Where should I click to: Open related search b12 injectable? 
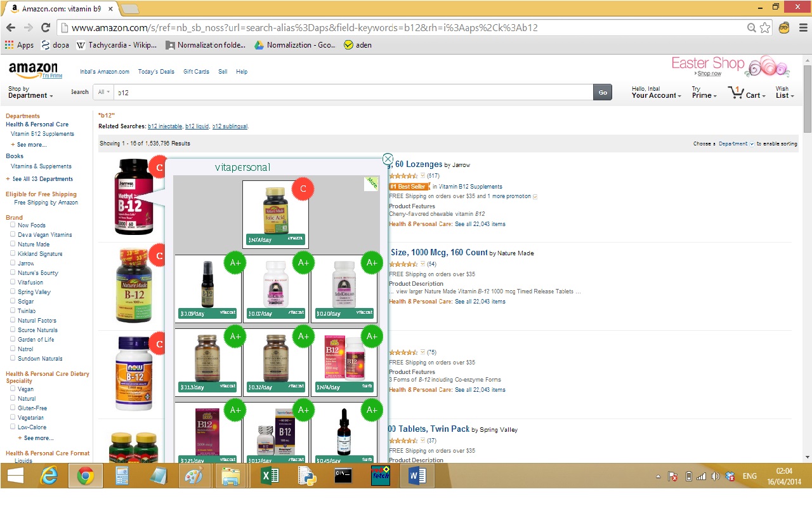click(x=165, y=126)
